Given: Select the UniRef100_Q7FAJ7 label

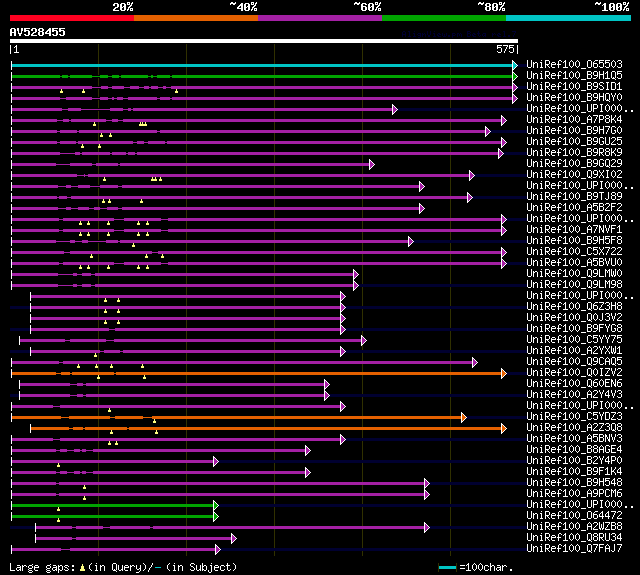Looking at the screenshot, I should click(574, 549).
